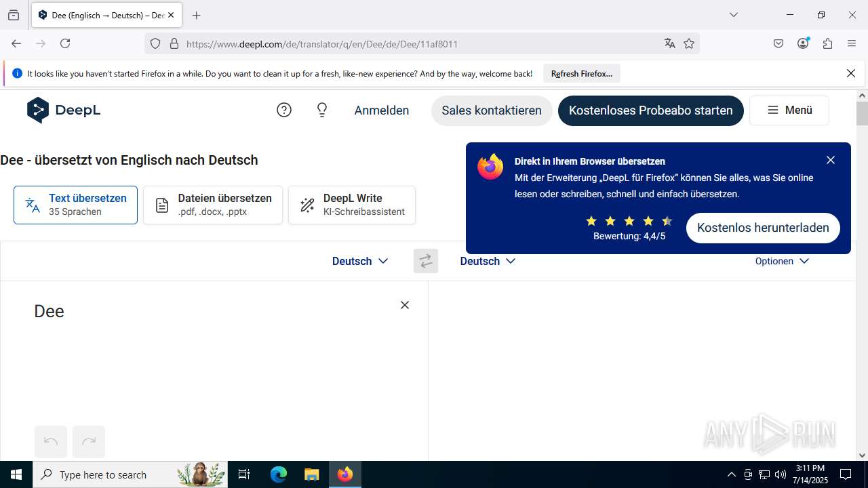
Task: Undo the last edit in source text
Action: click(x=51, y=442)
